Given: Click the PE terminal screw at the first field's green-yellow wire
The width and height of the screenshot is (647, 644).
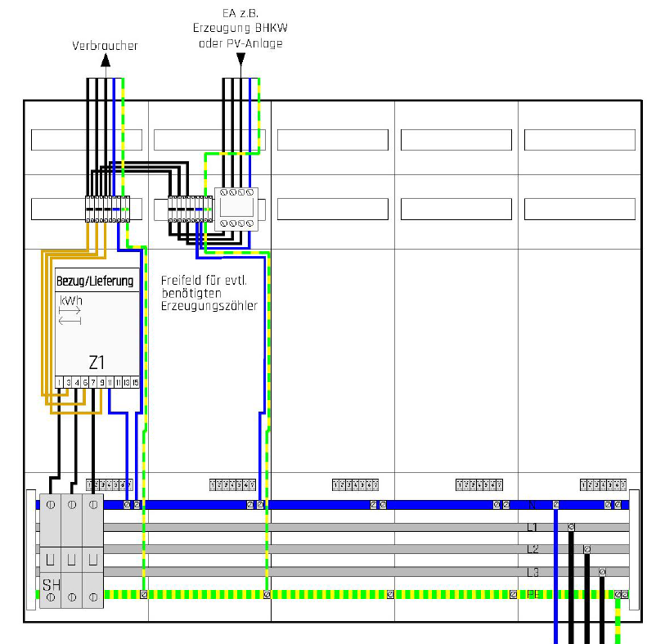Looking at the screenshot, I should (144, 594).
